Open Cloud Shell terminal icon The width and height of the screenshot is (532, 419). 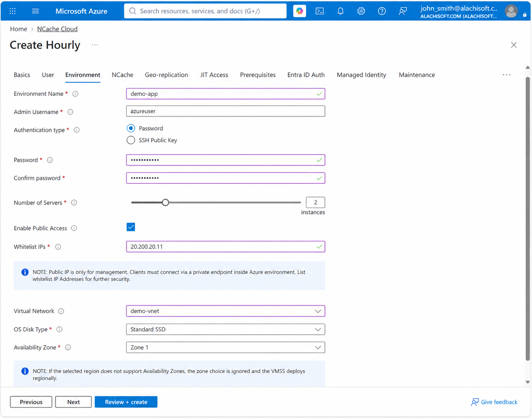[319, 11]
